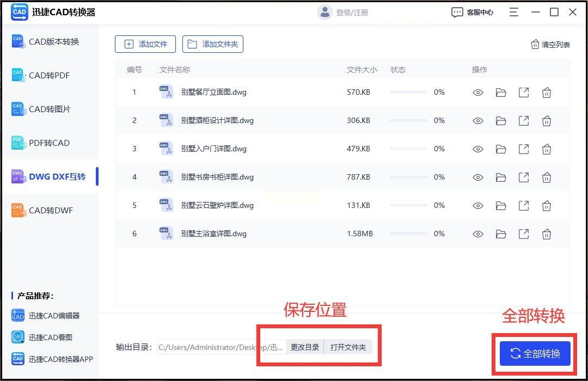Preview 别墅入户门详图.dwg with its eye icon
588x381 pixels.
[x=478, y=149]
